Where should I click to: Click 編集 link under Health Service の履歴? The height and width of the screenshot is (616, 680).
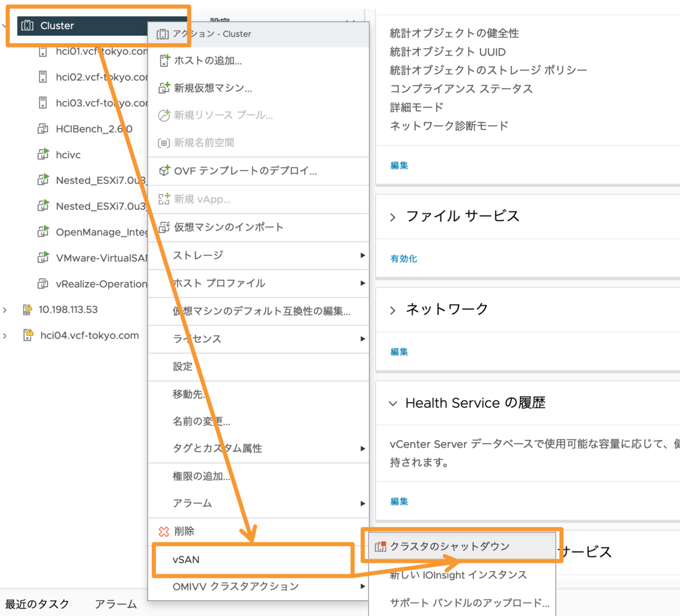pos(399,502)
